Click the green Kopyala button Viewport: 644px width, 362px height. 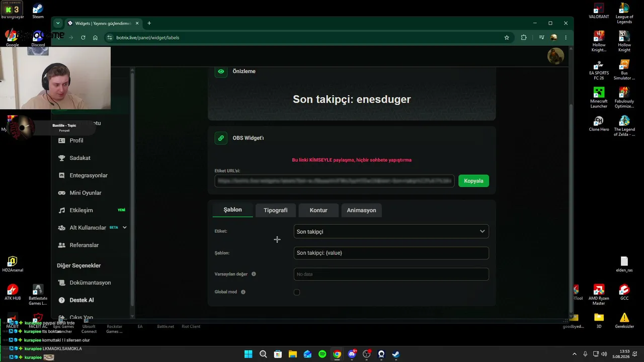coord(473,181)
